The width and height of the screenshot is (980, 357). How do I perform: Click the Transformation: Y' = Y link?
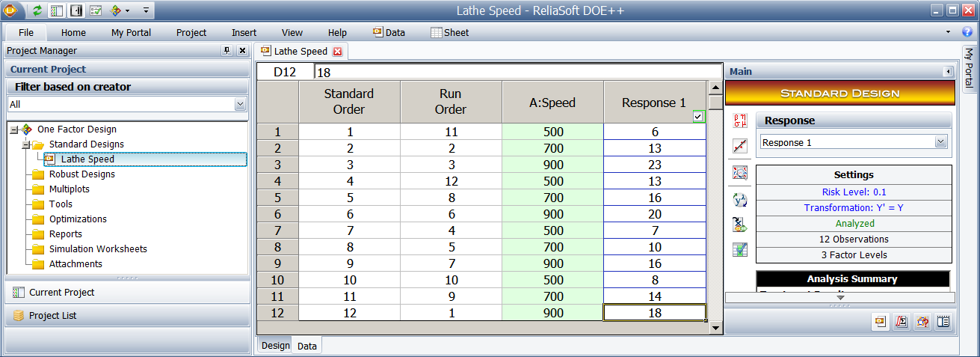(x=854, y=208)
